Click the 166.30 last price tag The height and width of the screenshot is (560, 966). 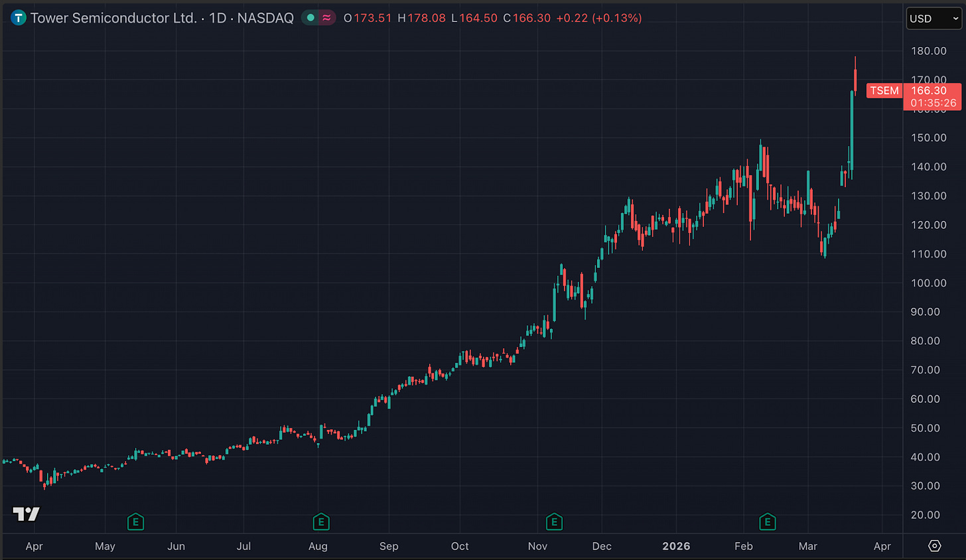pyautogui.click(x=929, y=91)
